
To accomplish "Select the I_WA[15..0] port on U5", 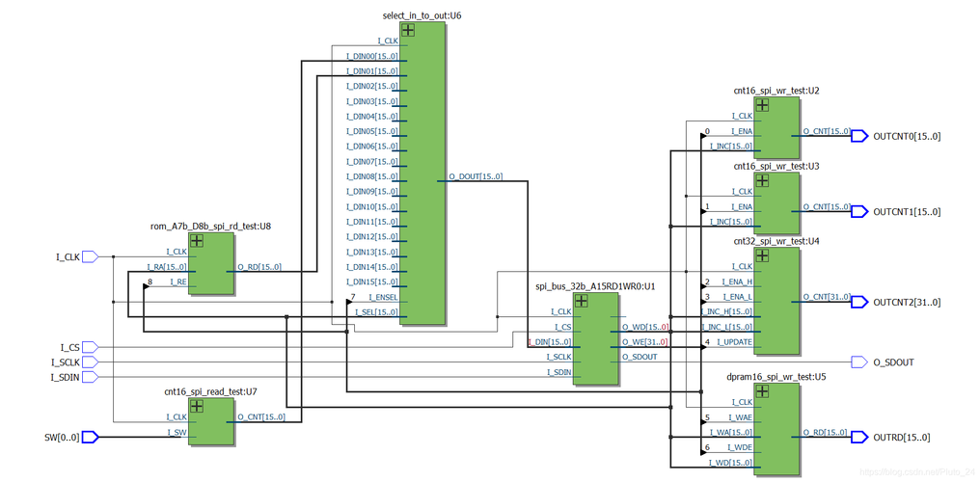I will (x=730, y=432).
